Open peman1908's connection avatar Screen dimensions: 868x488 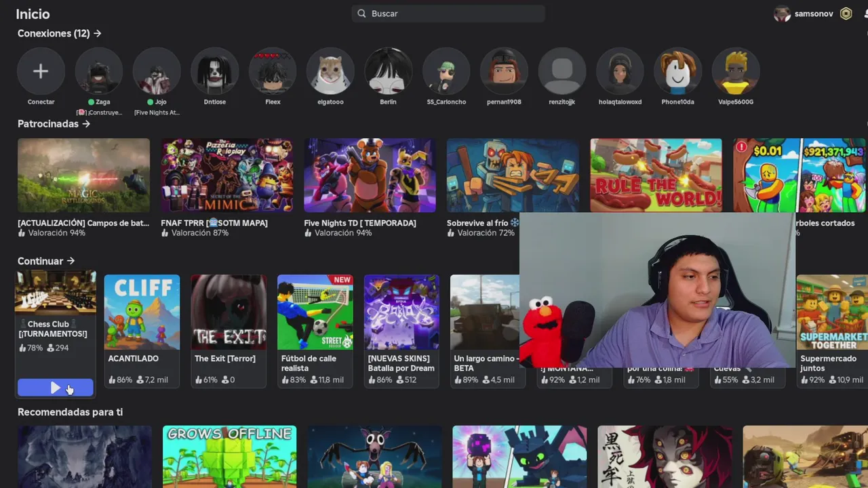tap(505, 71)
